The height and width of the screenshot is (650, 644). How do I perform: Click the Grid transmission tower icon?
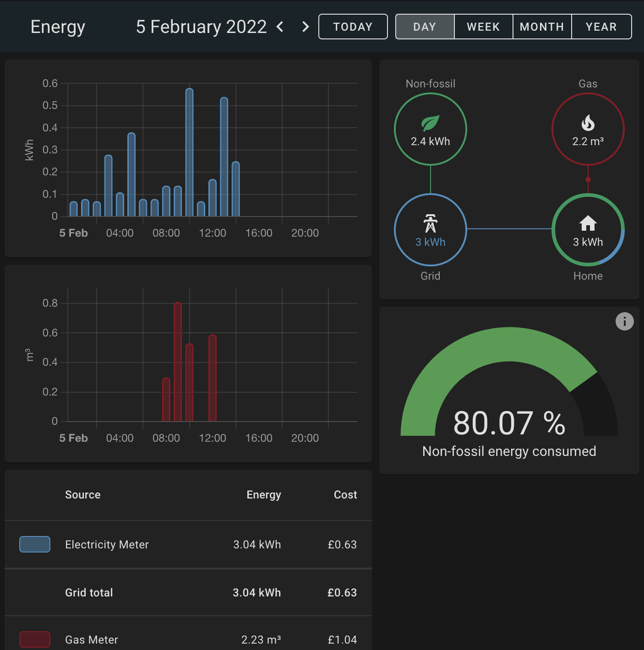(x=431, y=223)
